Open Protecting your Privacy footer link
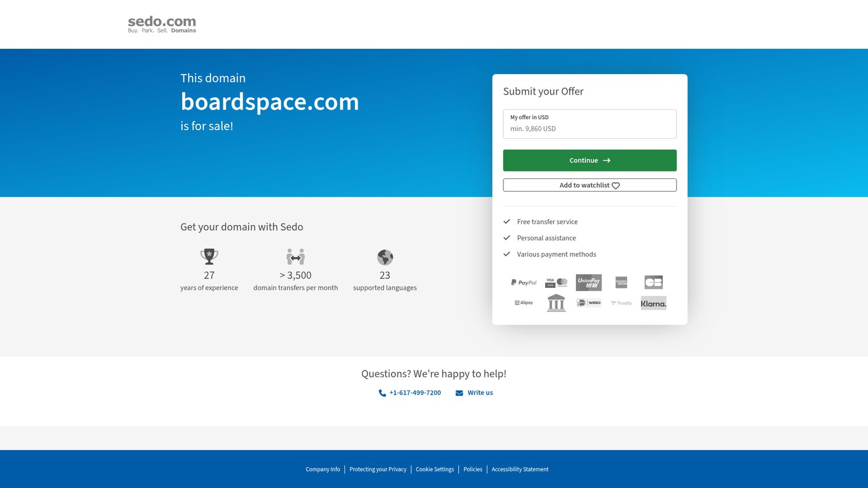The width and height of the screenshot is (868, 488). click(378, 469)
